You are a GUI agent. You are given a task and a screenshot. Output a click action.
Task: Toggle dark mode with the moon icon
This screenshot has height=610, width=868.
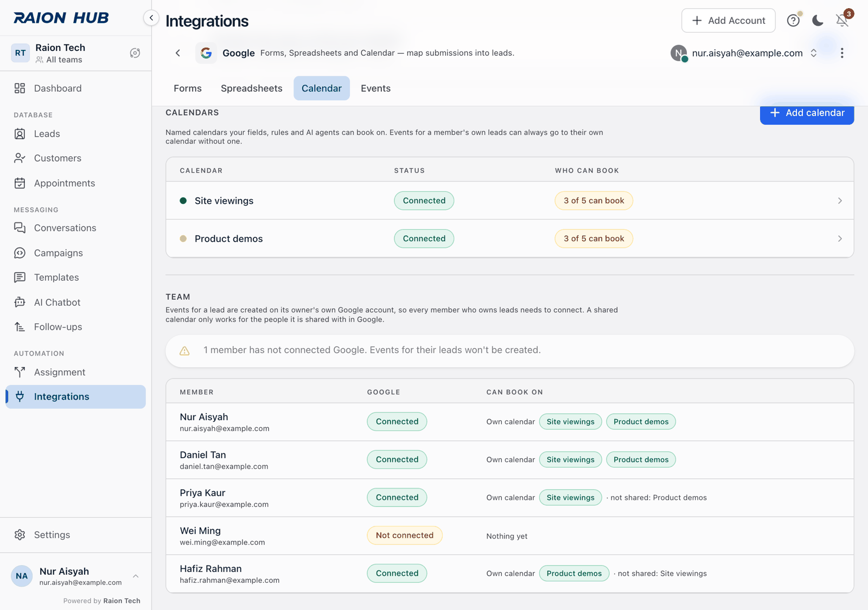pos(818,21)
